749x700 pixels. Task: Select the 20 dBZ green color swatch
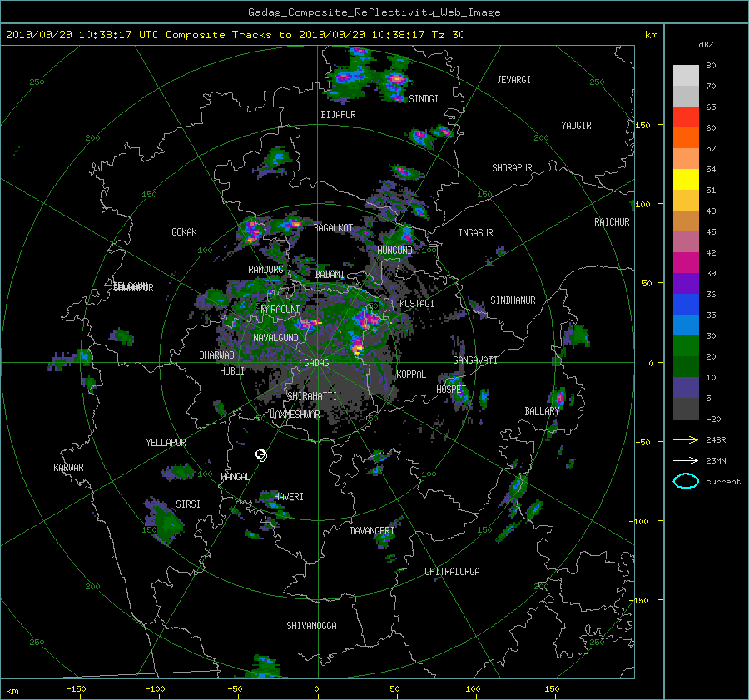pos(686,345)
